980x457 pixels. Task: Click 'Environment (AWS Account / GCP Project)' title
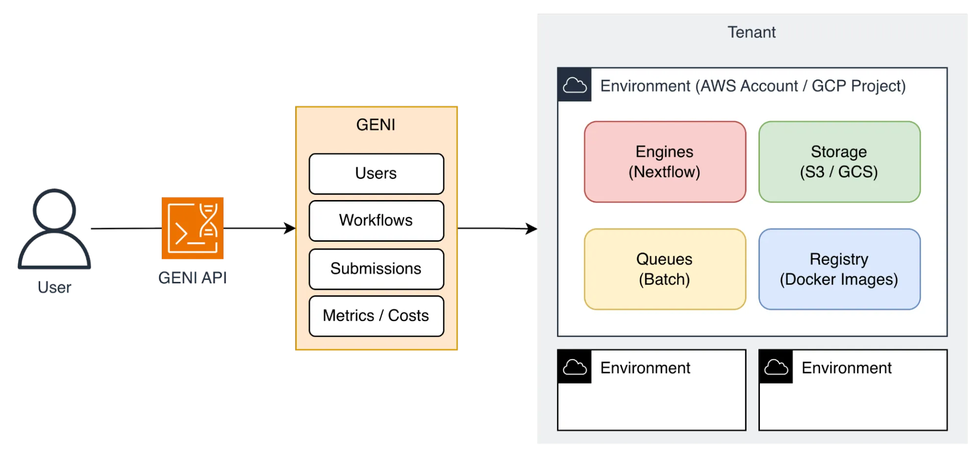coord(753,86)
